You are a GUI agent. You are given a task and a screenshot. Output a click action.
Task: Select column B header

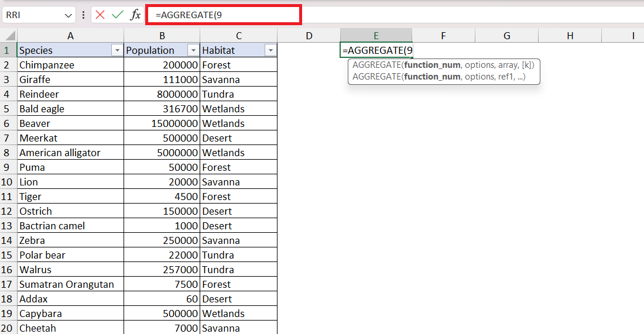point(162,36)
